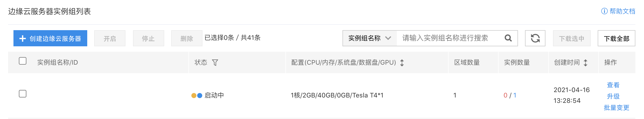Click the plus icon on 创建边缘云服务器
Image resolution: width=644 pixels, height=119 pixels.
pyautogui.click(x=23, y=38)
